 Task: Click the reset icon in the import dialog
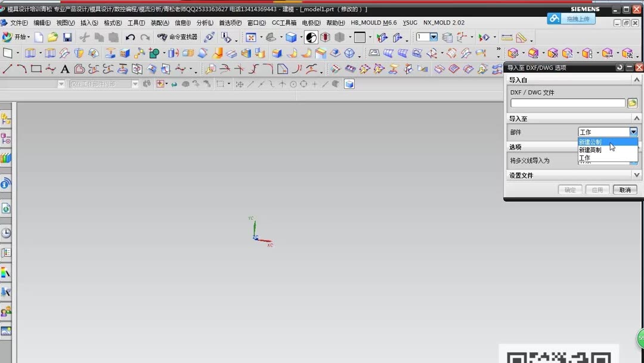coord(620,67)
